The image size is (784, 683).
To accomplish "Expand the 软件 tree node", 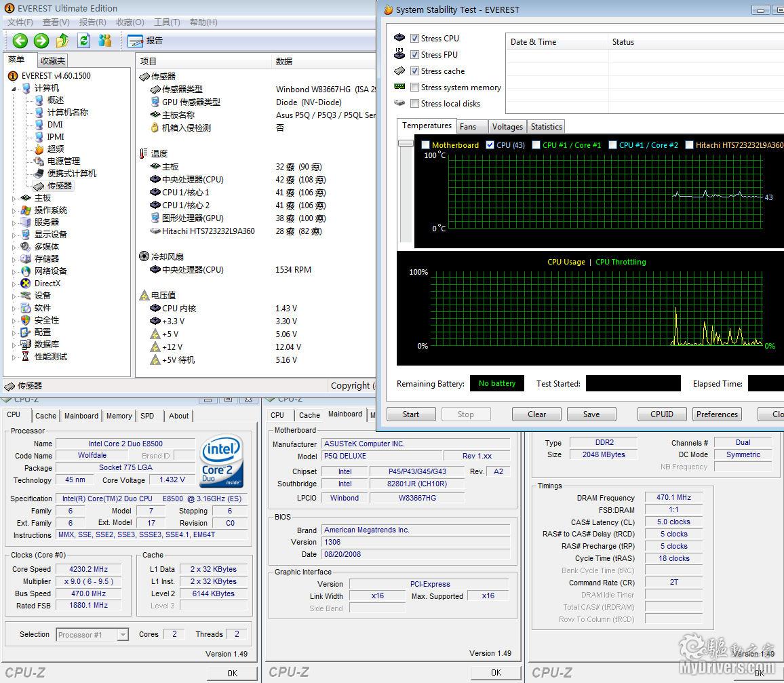I will click(x=14, y=309).
